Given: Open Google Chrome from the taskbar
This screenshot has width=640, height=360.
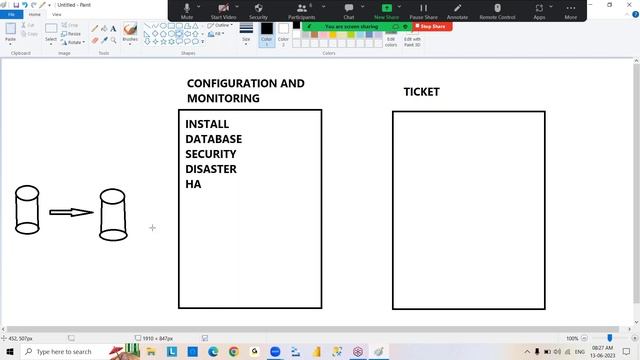Looking at the screenshot, I should click(x=234, y=351).
